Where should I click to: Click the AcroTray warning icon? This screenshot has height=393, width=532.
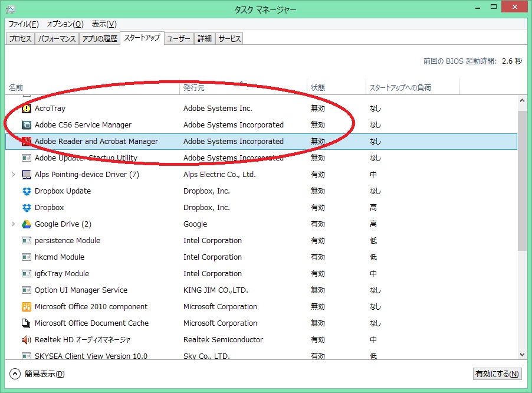[27, 109]
